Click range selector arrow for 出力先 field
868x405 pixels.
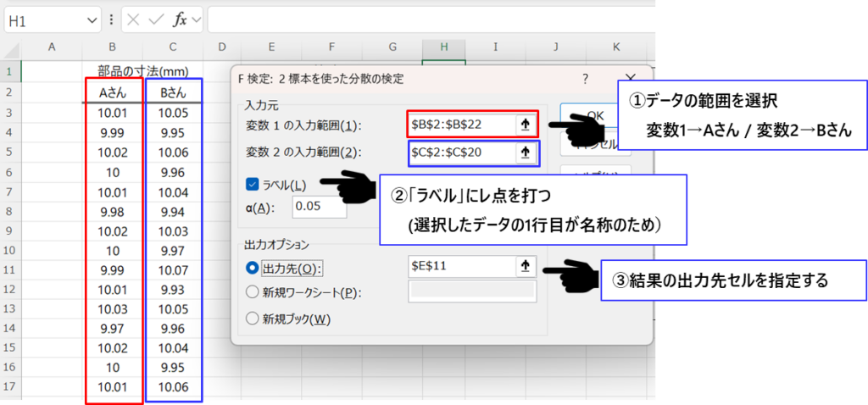coord(526,266)
